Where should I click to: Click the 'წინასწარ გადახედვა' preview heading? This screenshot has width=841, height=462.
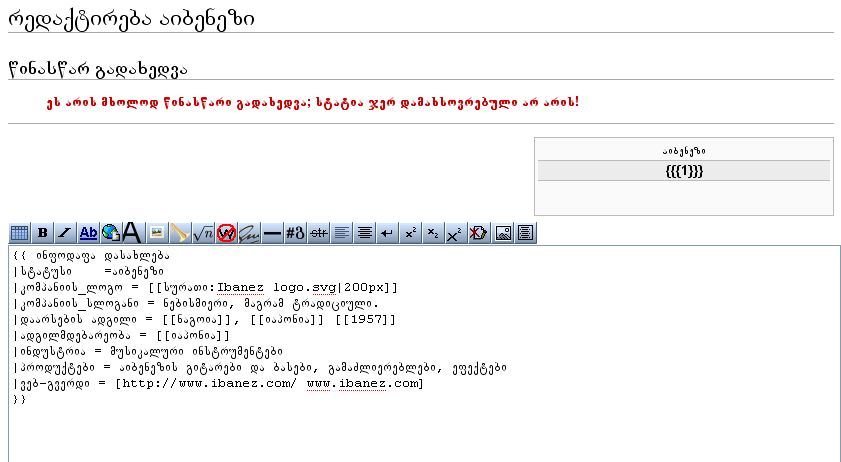point(98,70)
